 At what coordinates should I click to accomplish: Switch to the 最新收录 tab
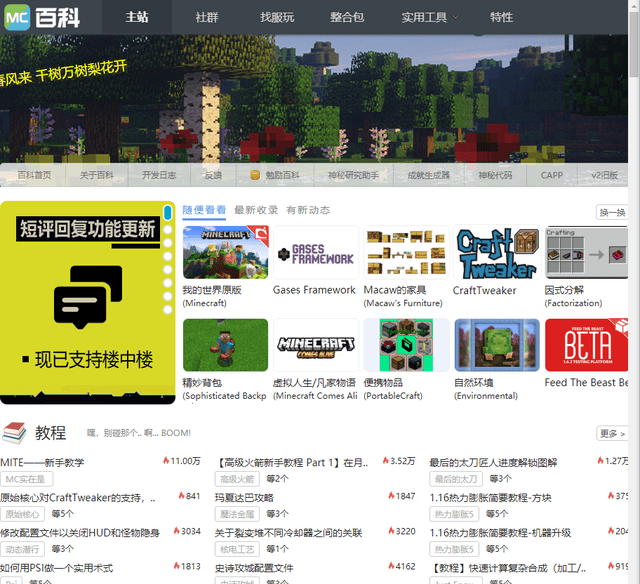point(256,210)
